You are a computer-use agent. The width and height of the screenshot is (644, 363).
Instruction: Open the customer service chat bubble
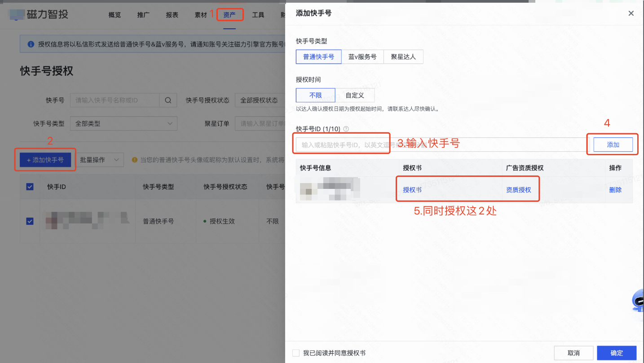(x=638, y=301)
